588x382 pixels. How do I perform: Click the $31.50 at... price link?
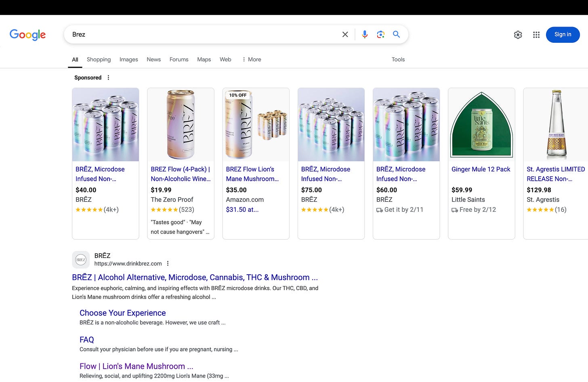pos(242,210)
